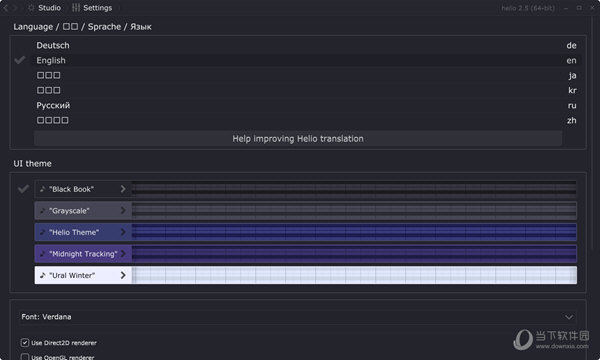Click the note icon on Midnight Tracking

click(x=42, y=254)
